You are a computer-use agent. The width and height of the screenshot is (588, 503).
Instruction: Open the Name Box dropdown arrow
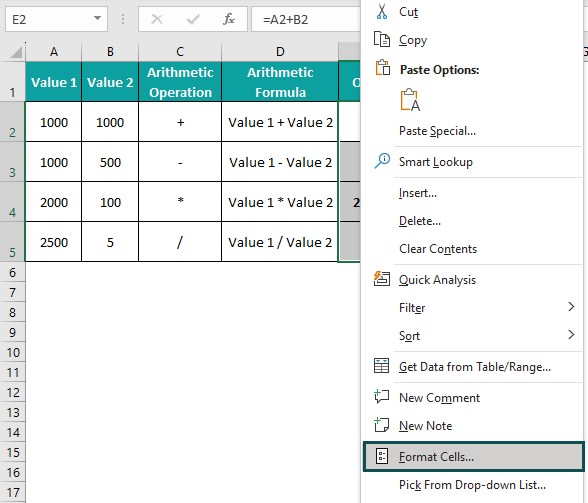97,18
